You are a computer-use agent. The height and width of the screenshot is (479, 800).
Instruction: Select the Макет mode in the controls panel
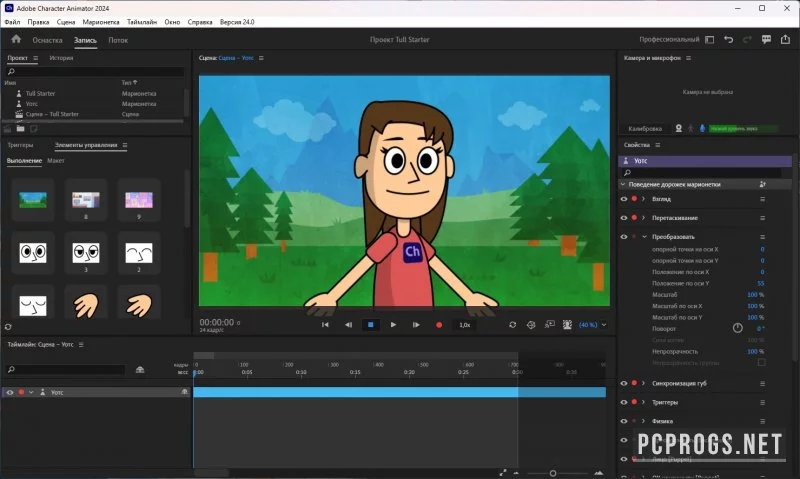pyautogui.click(x=56, y=161)
